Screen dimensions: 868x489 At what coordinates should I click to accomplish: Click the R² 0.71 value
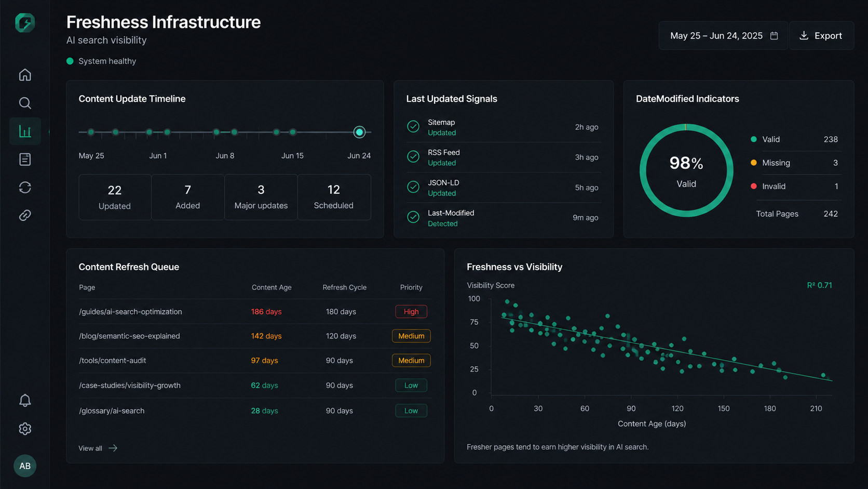(x=819, y=285)
